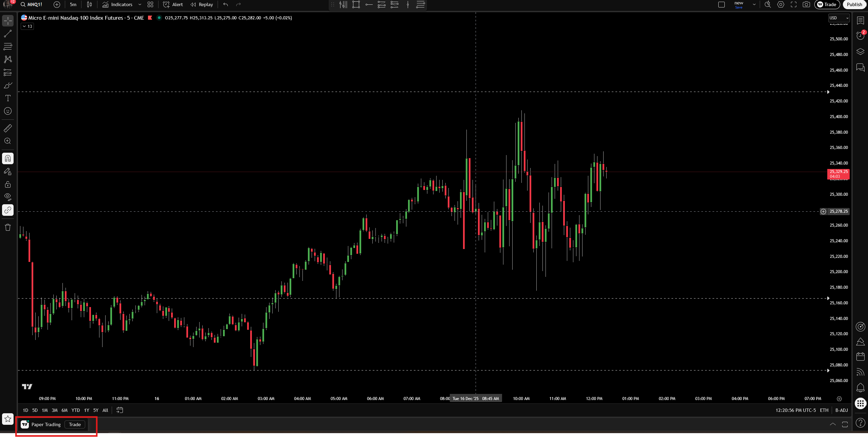Expand the chart legend via the 13 chevron

27,26
